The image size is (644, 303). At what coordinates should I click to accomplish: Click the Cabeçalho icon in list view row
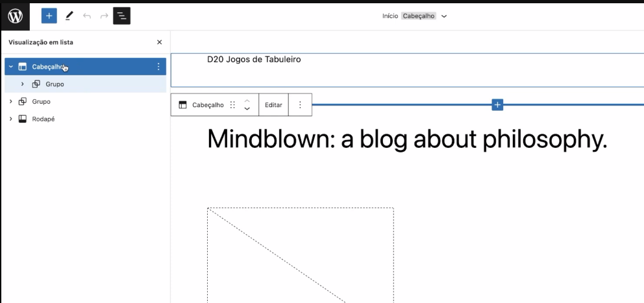(x=23, y=67)
